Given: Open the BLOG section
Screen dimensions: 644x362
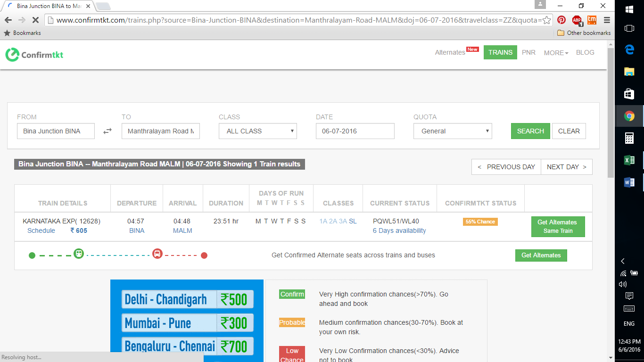Looking at the screenshot, I should click(585, 52).
